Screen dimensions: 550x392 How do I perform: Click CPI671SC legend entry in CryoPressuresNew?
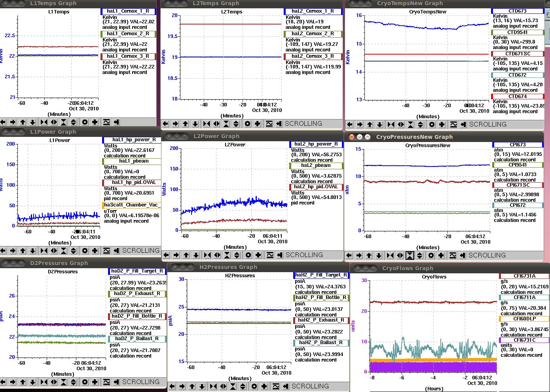(x=518, y=185)
